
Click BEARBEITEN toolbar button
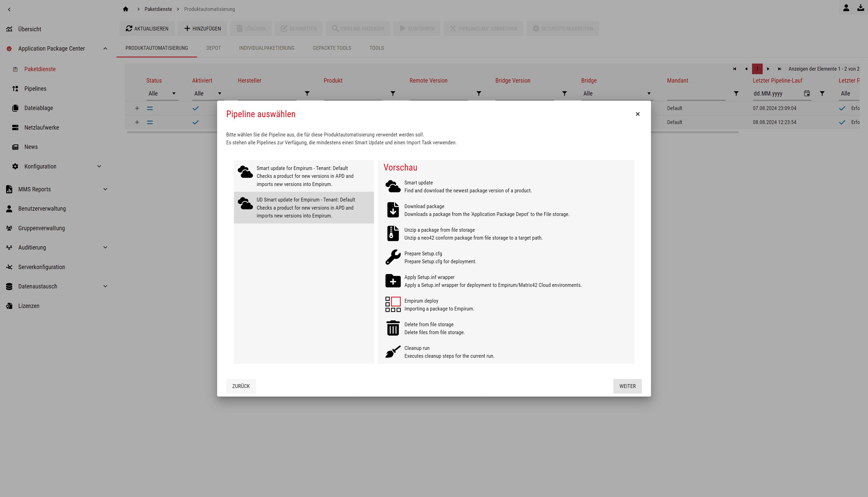(x=299, y=29)
